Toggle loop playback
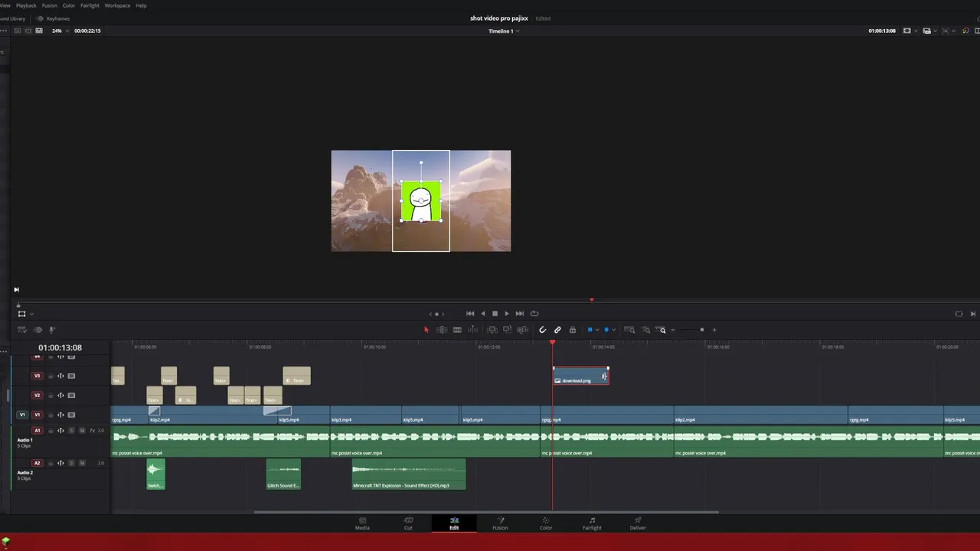The image size is (980, 551). point(534,313)
